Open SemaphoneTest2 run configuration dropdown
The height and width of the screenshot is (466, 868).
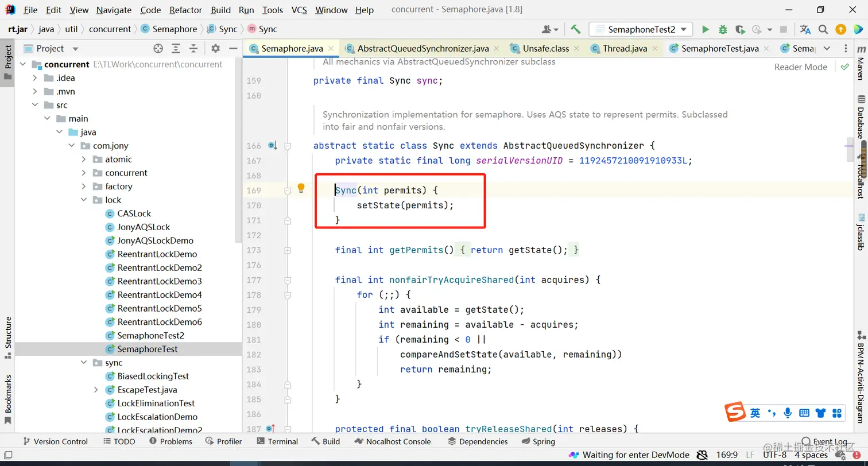pos(641,29)
